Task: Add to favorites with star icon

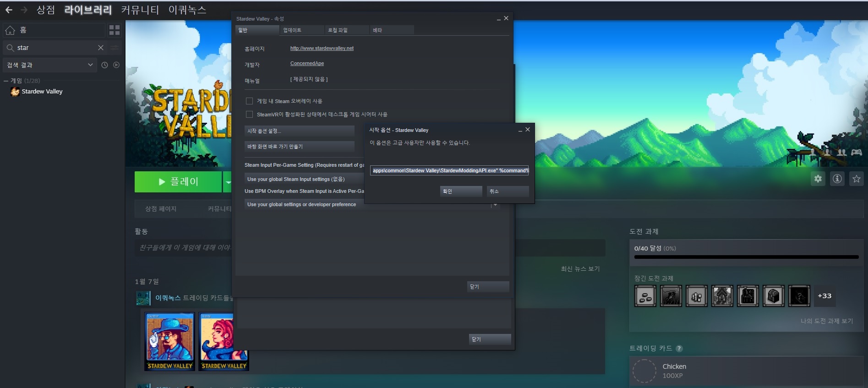Action: (x=857, y=179)
